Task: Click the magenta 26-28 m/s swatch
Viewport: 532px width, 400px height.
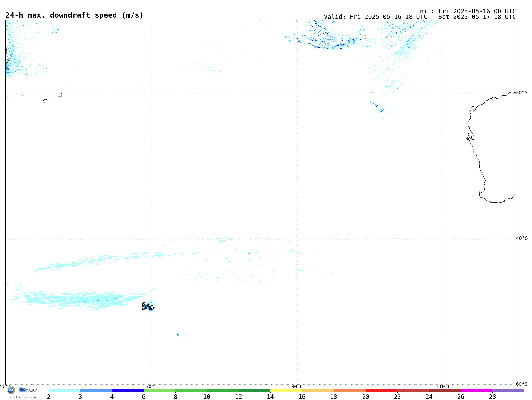Action: pyautogui.click(x=476, y=390)
